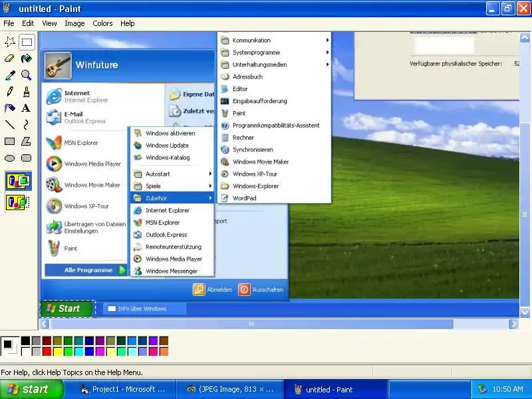Activate the Pick Color eyedropper

pyautogui.click(x=10, y=75)
